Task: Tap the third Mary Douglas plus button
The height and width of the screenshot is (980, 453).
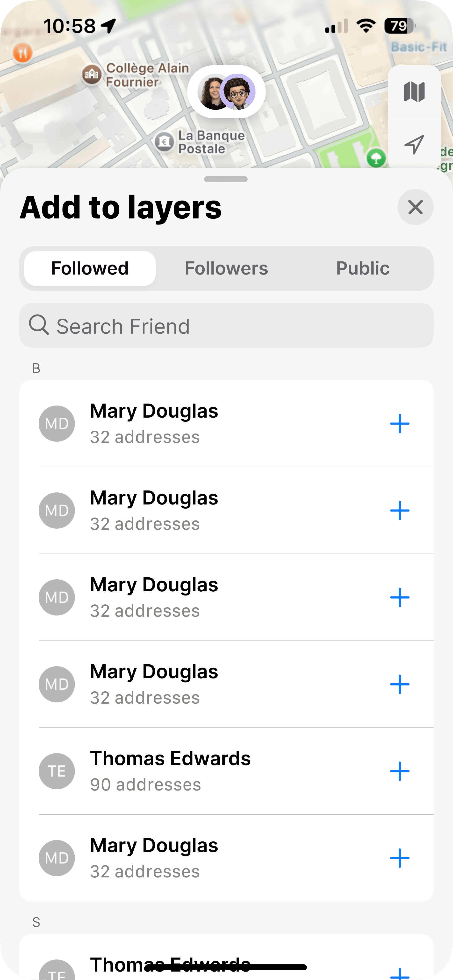Action: 399,597
